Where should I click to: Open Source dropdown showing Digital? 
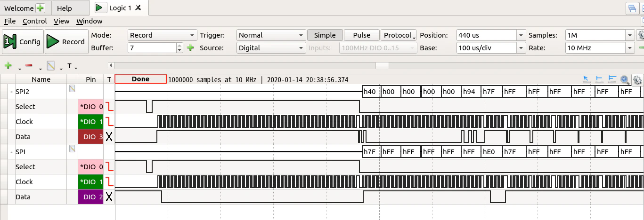271,47
